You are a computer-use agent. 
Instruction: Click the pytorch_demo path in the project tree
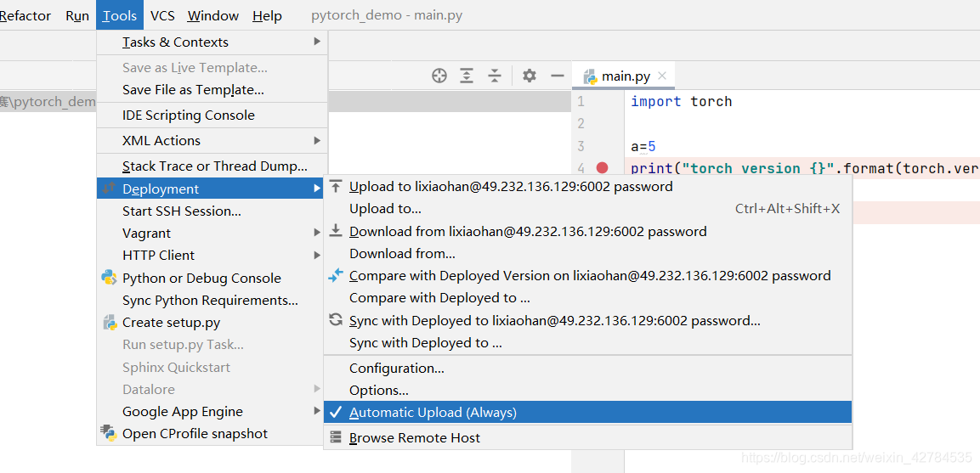pyautogui.click(x=48, y=102)
